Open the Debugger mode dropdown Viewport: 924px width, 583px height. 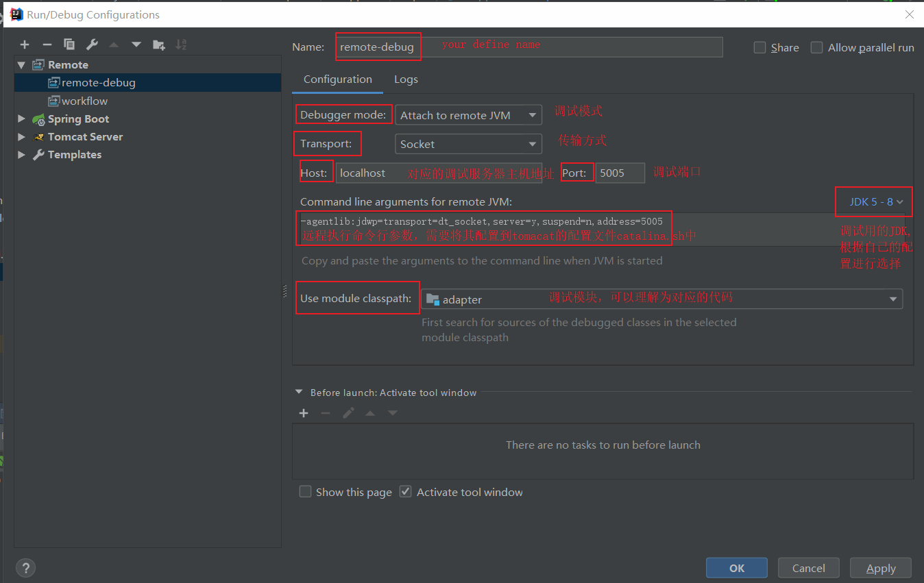point(468,115)
